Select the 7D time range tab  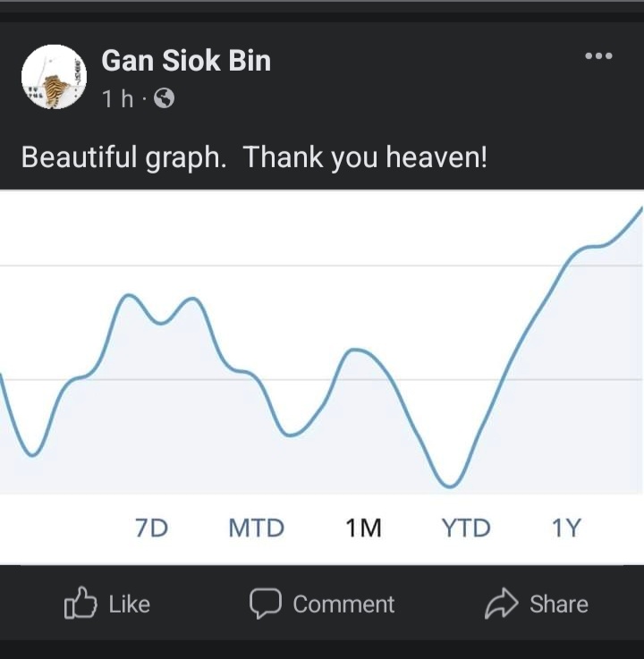tap(151, 528)
